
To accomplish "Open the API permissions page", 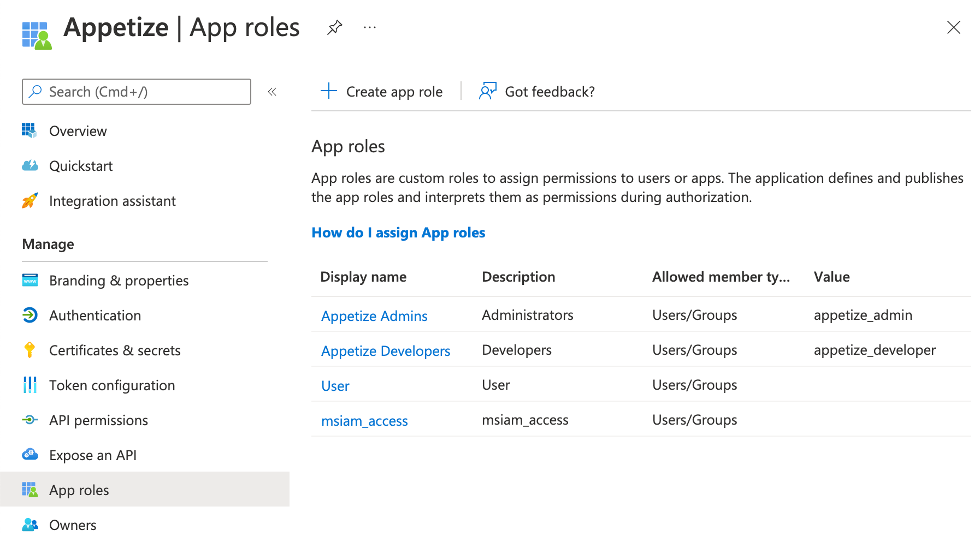I will [98, 420].
